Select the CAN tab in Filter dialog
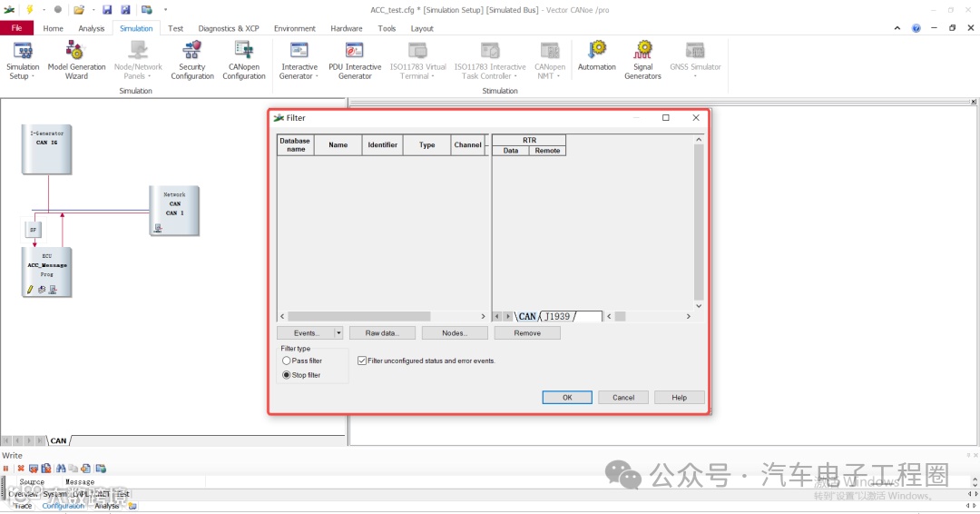 [x=527, y=316]
